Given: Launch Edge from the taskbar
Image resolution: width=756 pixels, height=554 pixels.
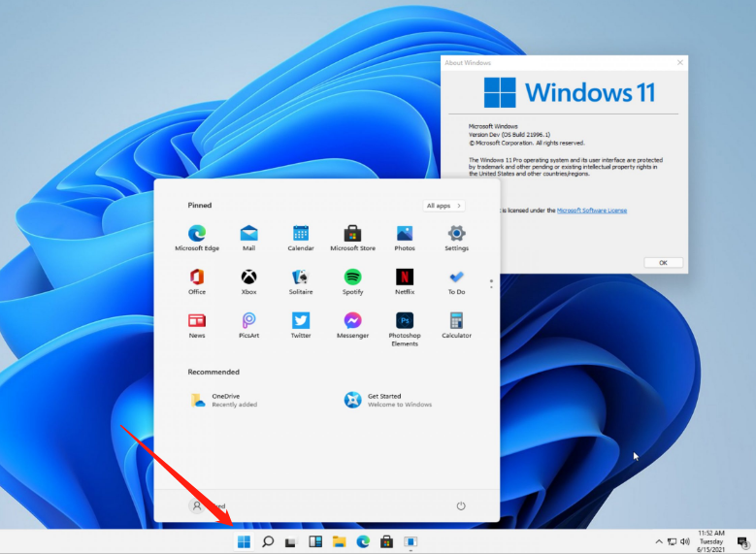Looking at the screenshot, I should point(363,541).
